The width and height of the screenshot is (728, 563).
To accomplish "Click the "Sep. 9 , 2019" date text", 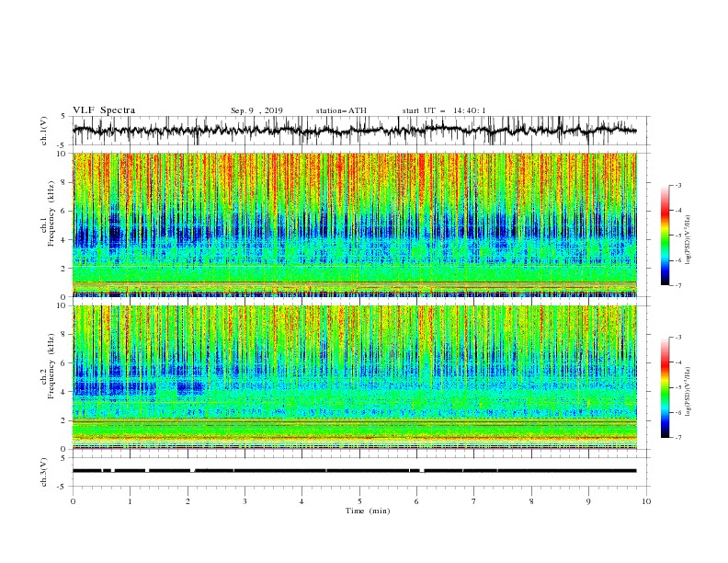I will click(x=256, y=110).
